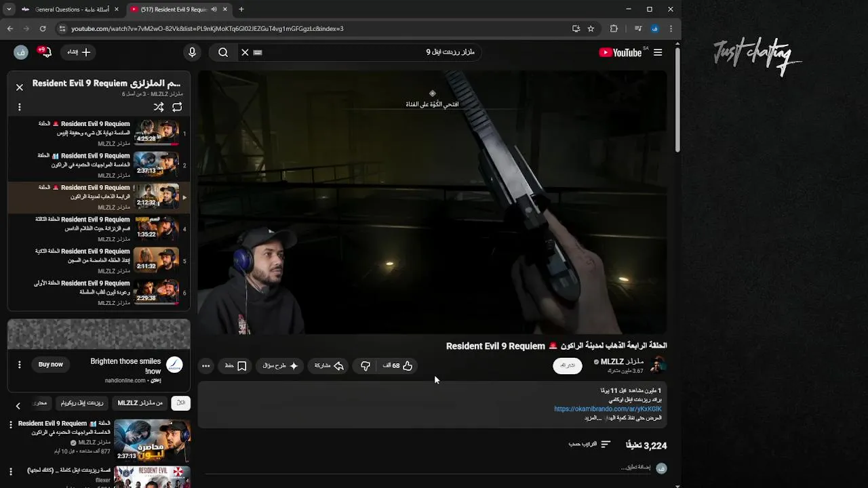Expand description with ...المزيد
The width and height of the screenshot is (868, 488).
coord(593,418)
